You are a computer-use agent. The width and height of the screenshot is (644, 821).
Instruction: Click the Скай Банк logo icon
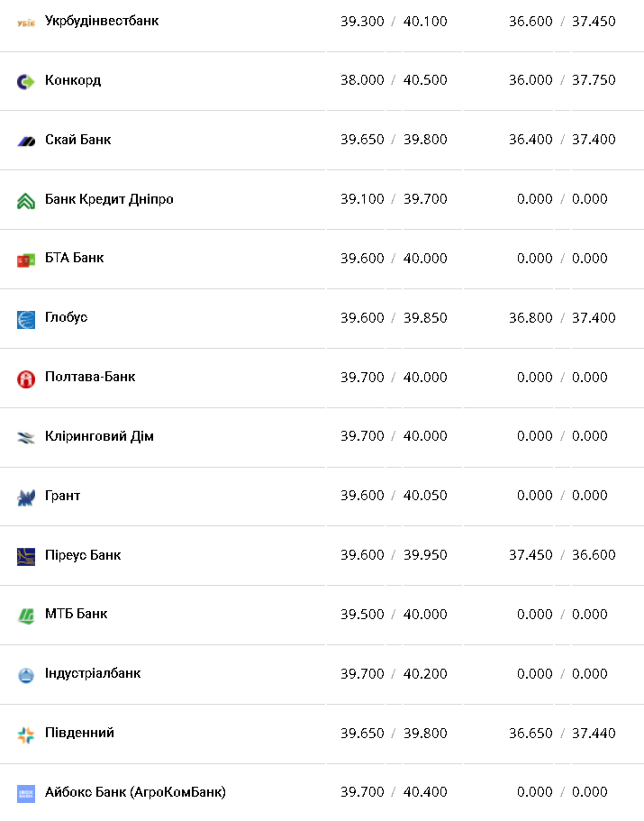[x=26, y=141]
